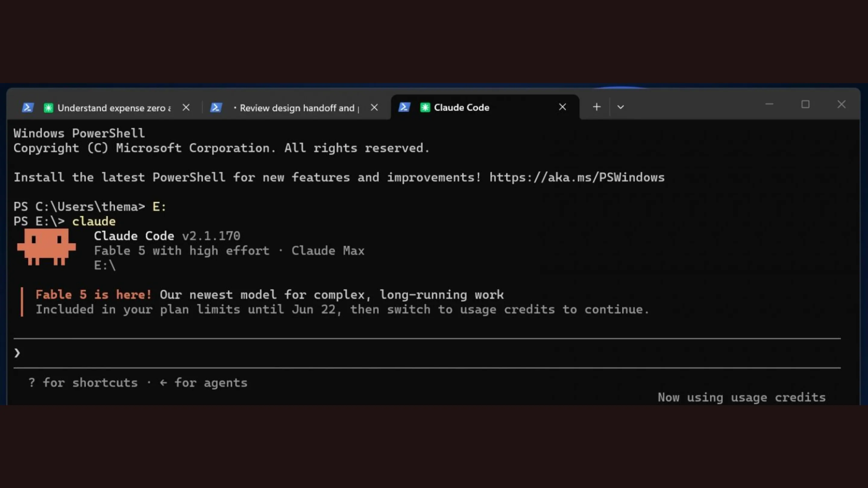
Task: Click the Microsoft copyright line
Action: (x=222, y=148)
